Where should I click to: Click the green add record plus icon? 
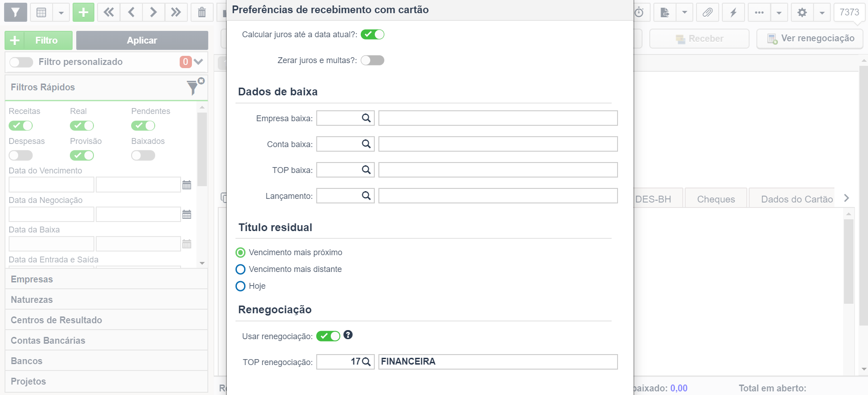83,12
